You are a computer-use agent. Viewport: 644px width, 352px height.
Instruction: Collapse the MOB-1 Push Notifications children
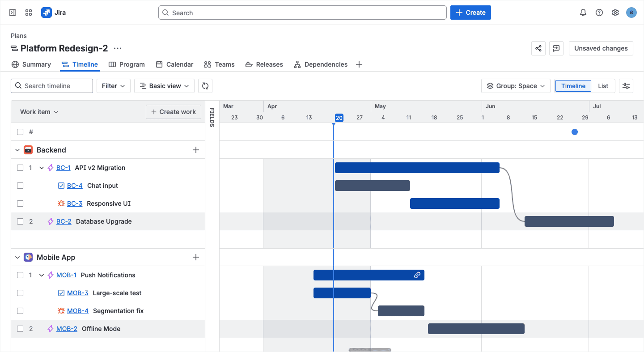[42, 275]
